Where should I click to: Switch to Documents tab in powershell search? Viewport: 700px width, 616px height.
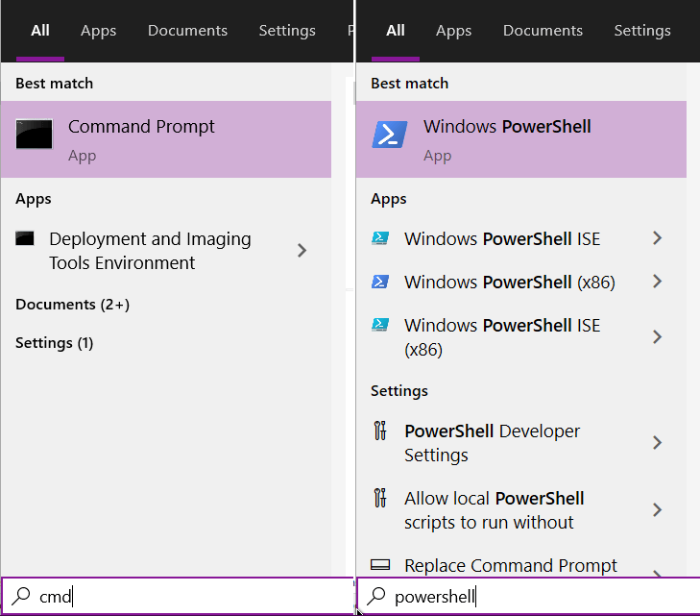pyautogui.click(x=543, y=31)
